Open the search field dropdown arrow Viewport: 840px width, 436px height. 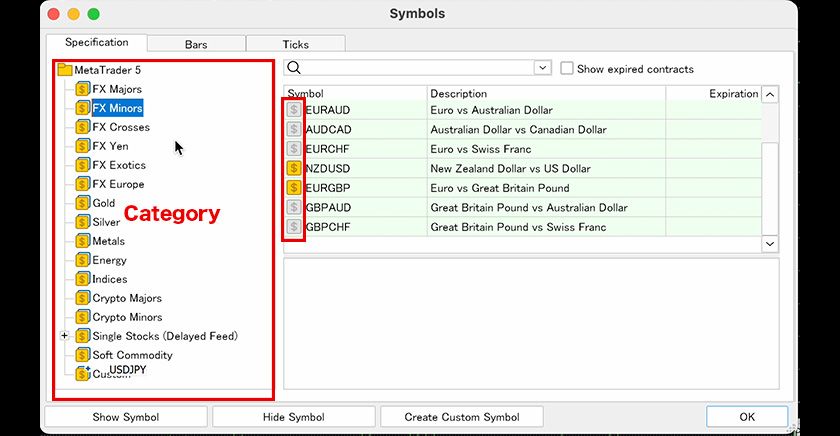tap(542, 69)
